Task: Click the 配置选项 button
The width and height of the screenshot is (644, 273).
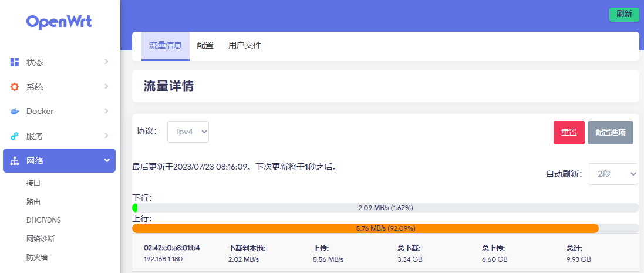Action: point(611,133)
